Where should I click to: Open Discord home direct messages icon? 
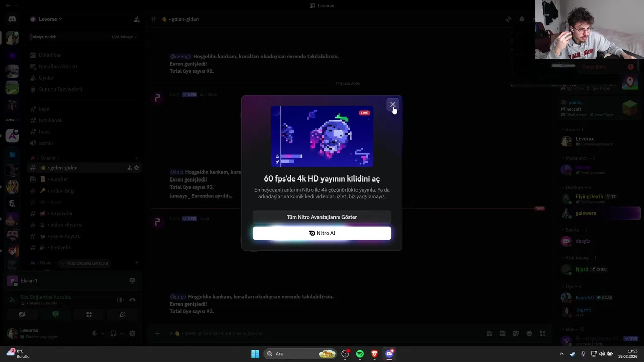coord(12,19)
